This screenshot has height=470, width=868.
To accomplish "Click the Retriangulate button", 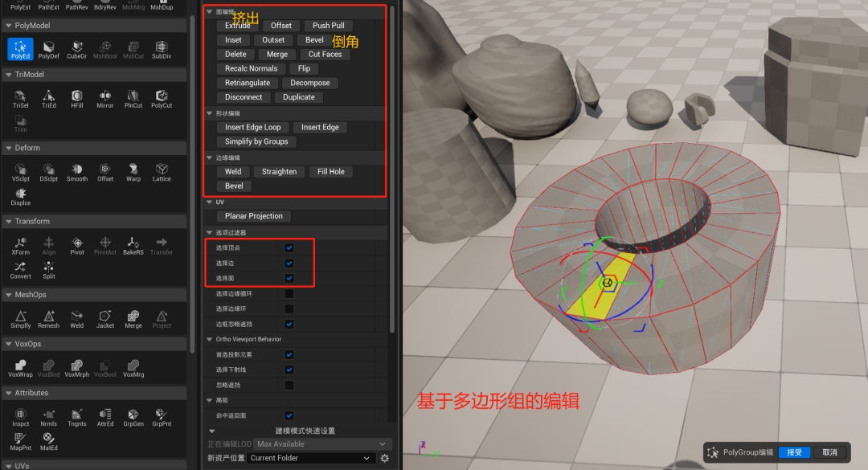I will [248, 83].
